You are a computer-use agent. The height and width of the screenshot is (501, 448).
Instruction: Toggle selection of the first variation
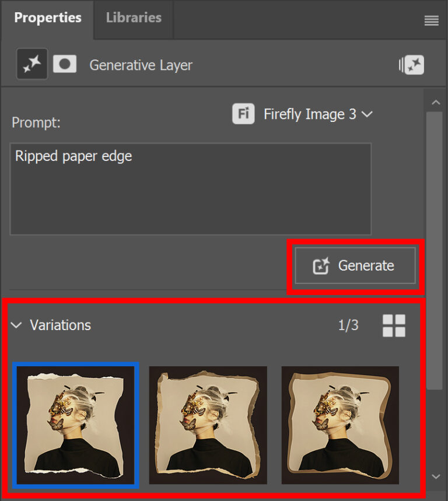[x=76, y=425]
